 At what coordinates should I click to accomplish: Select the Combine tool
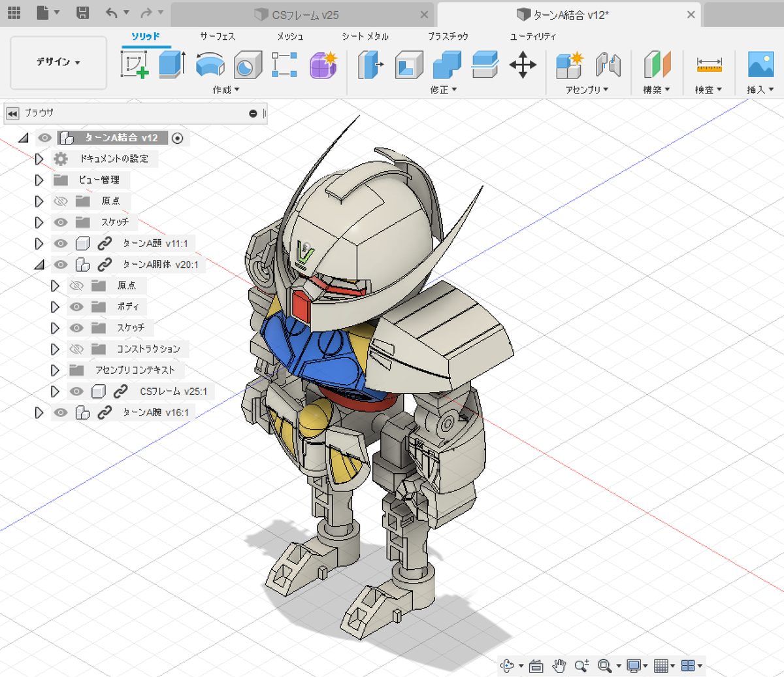447,65
